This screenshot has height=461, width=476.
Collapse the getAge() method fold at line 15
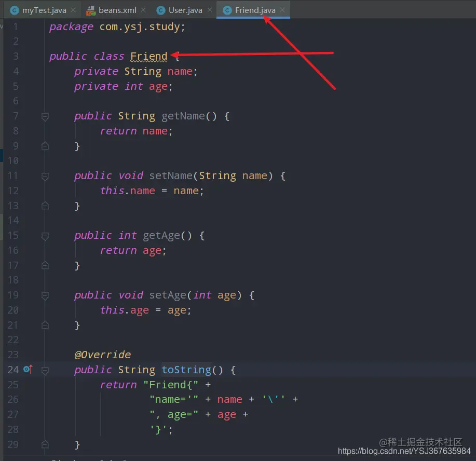point(45,236)
